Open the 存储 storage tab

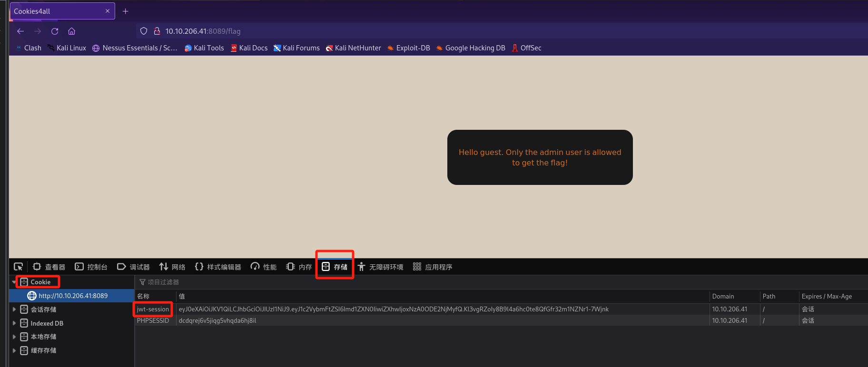click(335, 267)
